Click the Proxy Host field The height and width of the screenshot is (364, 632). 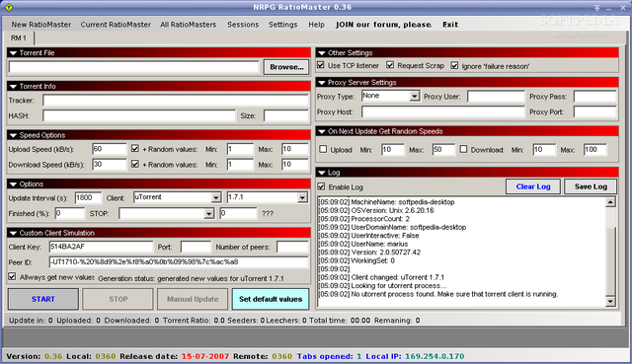(443, 111)
